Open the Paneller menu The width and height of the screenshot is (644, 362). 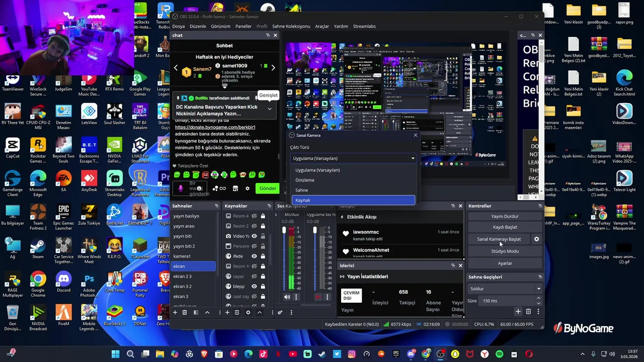tap(244, 26)
